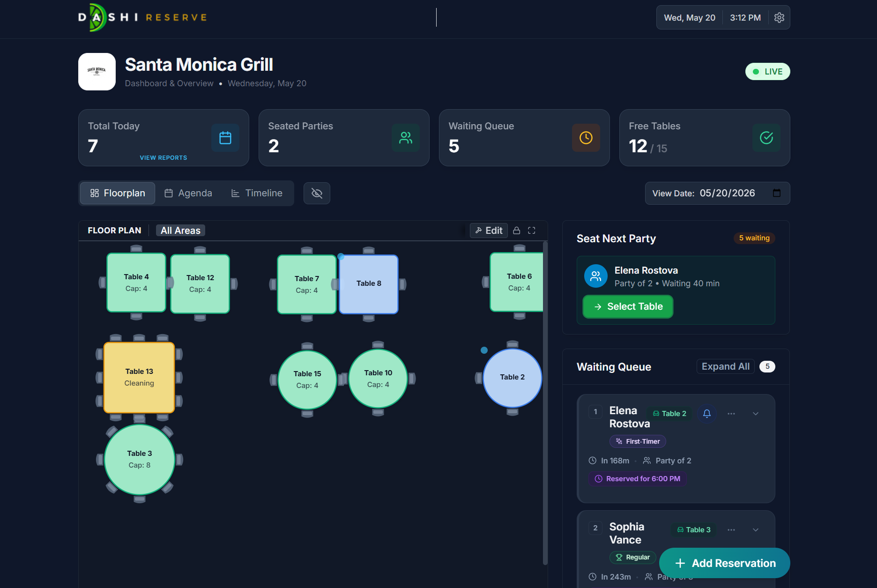Select yellow Table 13 being cleaned

pyautogui.click(x=139, y=377)
